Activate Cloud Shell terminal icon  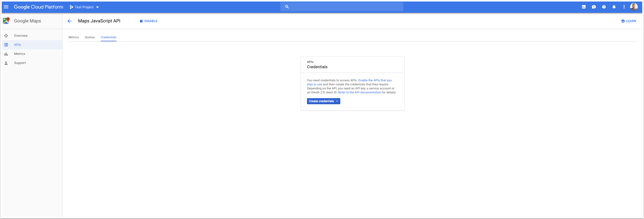584,7
